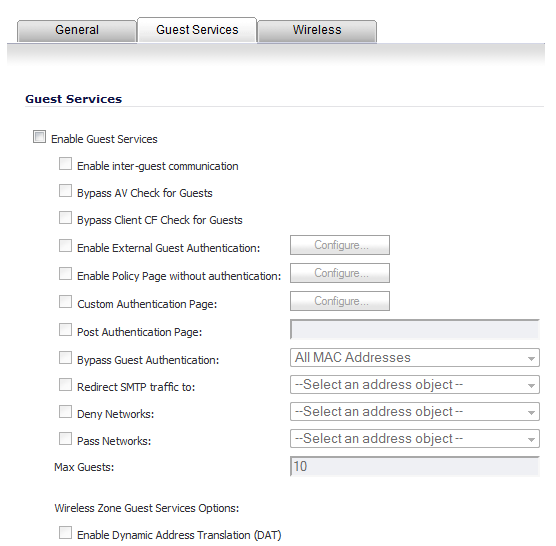This screenshot has height=546, width=556.
Task: Select the Guest Services tab
Action: (197, 30)
